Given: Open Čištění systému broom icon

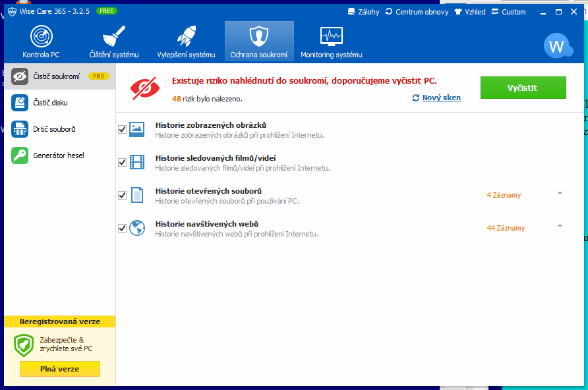Looking at the screenshot, I should point(114,36).
